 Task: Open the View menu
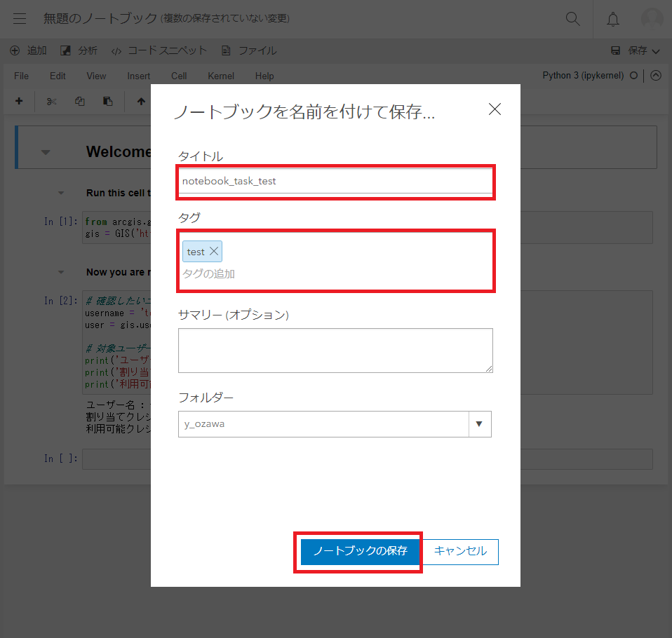coord(96,76)
